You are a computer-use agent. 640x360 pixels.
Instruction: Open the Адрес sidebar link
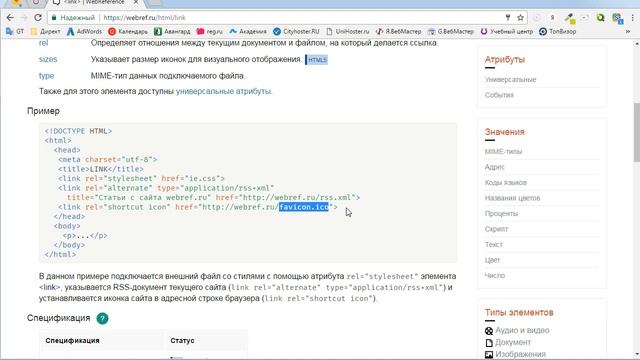[x=495, y=167]
